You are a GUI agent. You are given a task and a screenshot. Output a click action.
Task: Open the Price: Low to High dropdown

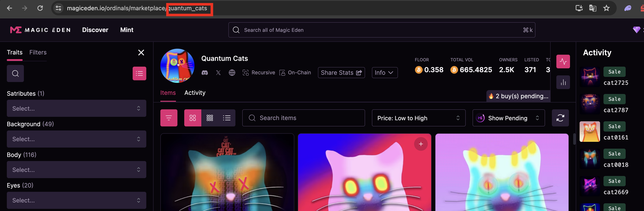pyautogui.click(x=418, y=118)
